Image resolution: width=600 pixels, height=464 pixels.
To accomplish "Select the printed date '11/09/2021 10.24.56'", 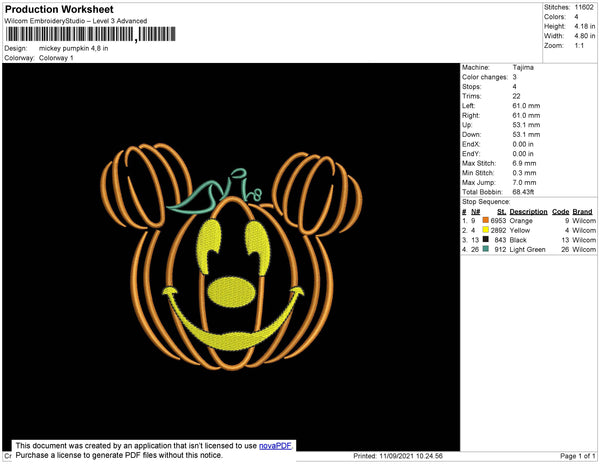I will point(411,456).
